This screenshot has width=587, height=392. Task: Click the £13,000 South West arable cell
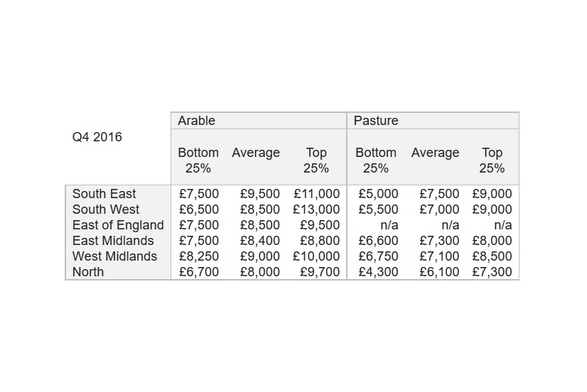click(316, 209)
